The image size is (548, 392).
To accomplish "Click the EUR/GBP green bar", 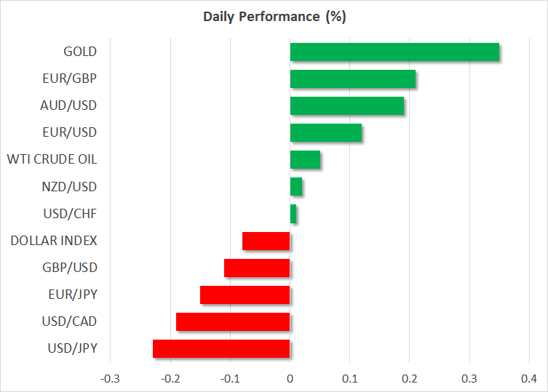I will pos(352,79).
